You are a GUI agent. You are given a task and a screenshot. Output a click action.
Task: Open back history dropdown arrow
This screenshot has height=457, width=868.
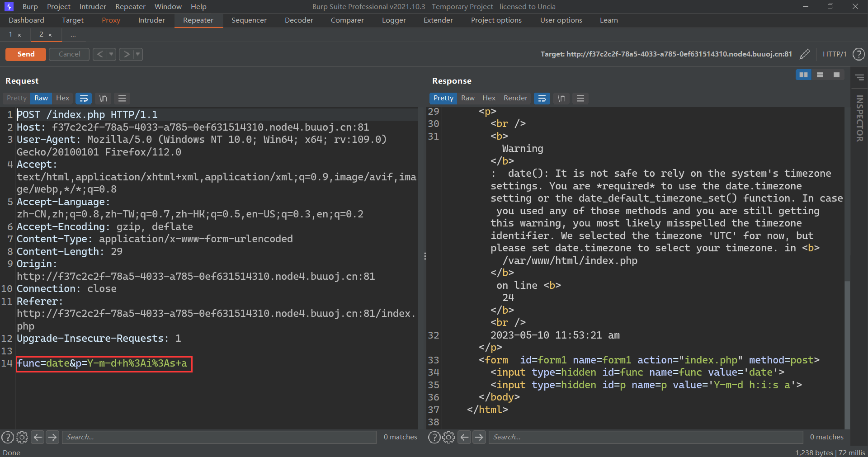pos(111,54)
